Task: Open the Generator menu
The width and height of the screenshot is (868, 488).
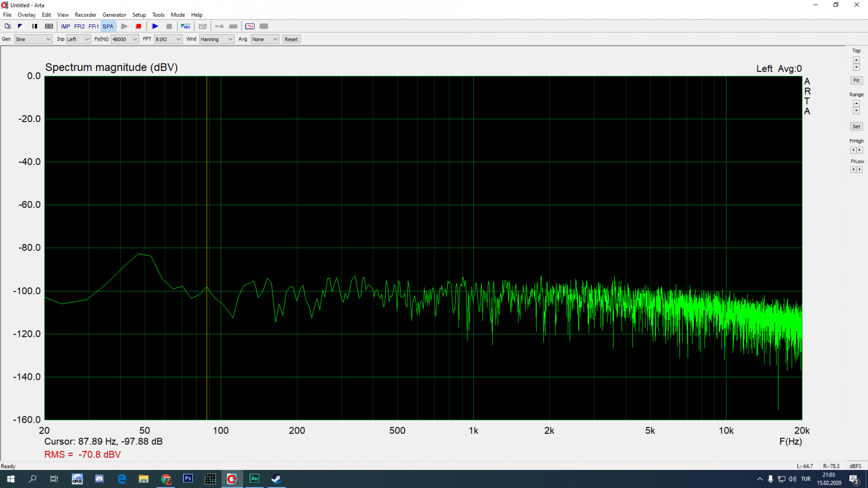Action: 114,15
